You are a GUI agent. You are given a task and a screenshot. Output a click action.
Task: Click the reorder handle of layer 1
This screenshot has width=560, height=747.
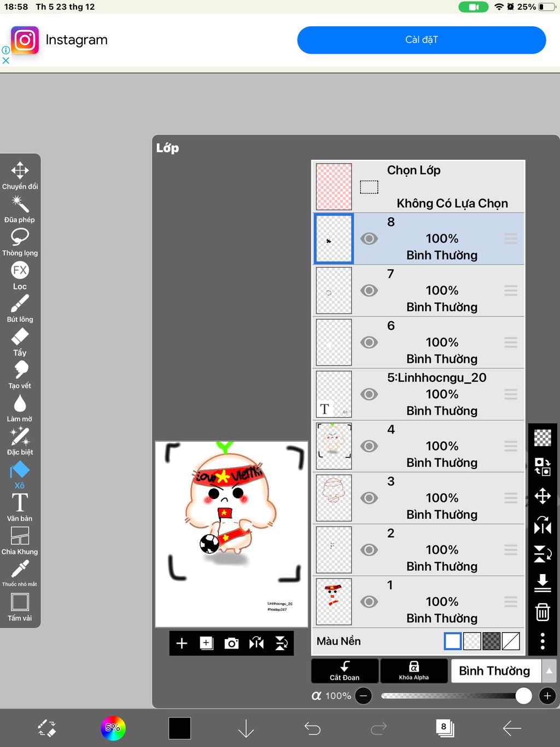click(x=511, y=601)
